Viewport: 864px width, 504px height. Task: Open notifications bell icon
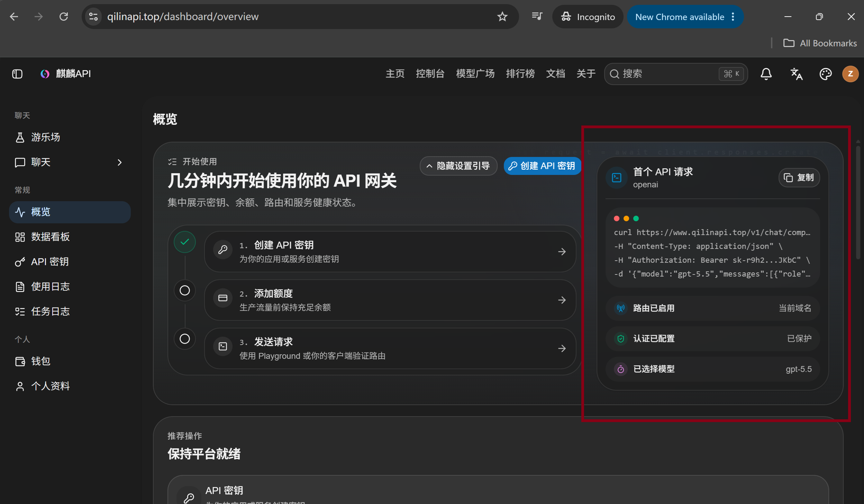766,74
